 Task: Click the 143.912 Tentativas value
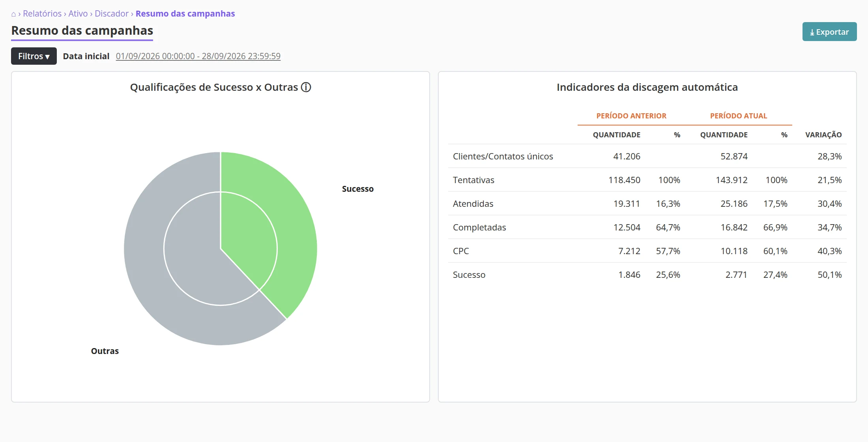point(731,180)
